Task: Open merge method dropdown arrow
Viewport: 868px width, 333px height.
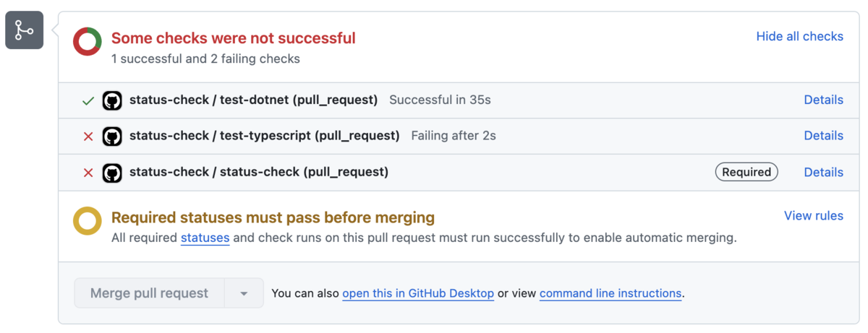Action: tap(244, 293)
